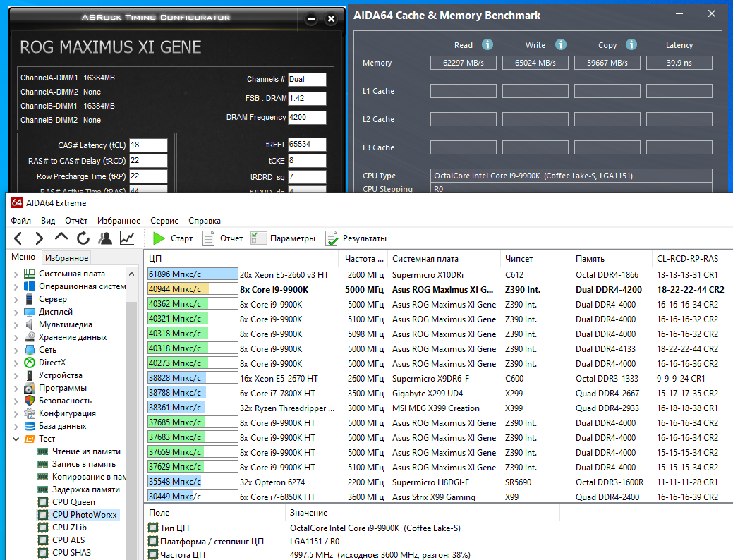Open the Файл menu
733x560 pixels.
(x=21, y=220)
